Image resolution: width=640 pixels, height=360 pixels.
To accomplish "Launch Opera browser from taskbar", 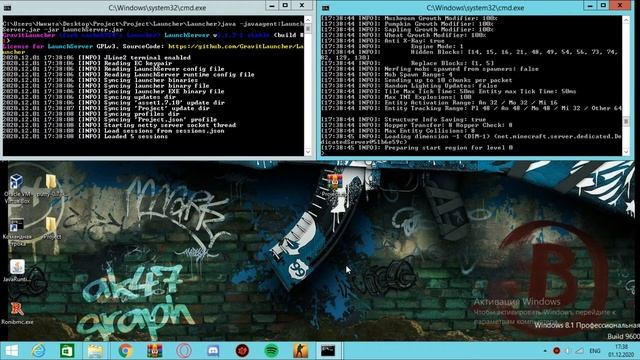I will pos(184,351).
